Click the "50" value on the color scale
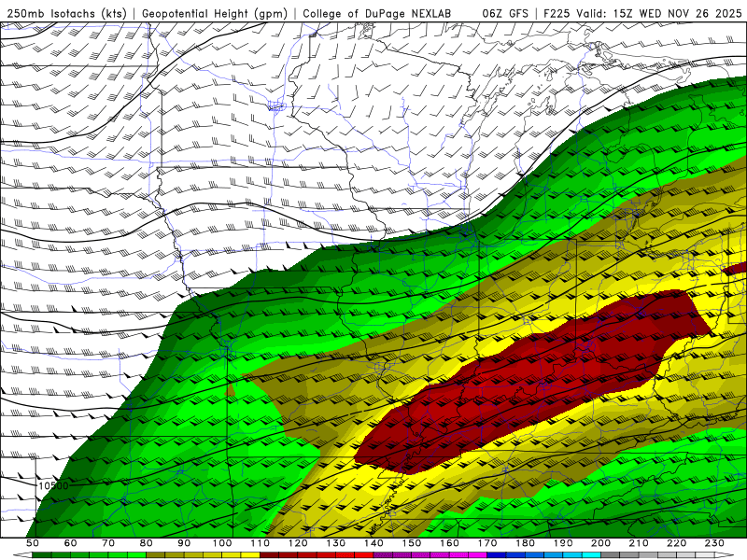The image size is (747, 560). click(33, 543)
